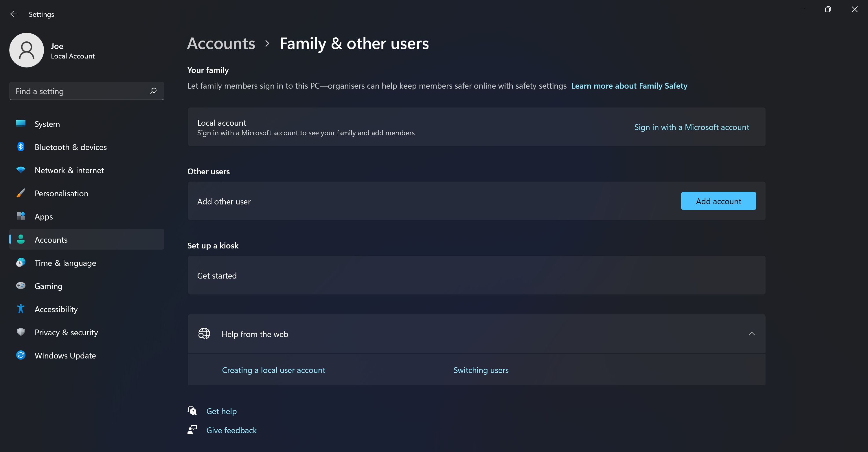Open Windows Update sync icon
Image resolution: width=868 pixels, height=452 pixels.
[21, 355]
